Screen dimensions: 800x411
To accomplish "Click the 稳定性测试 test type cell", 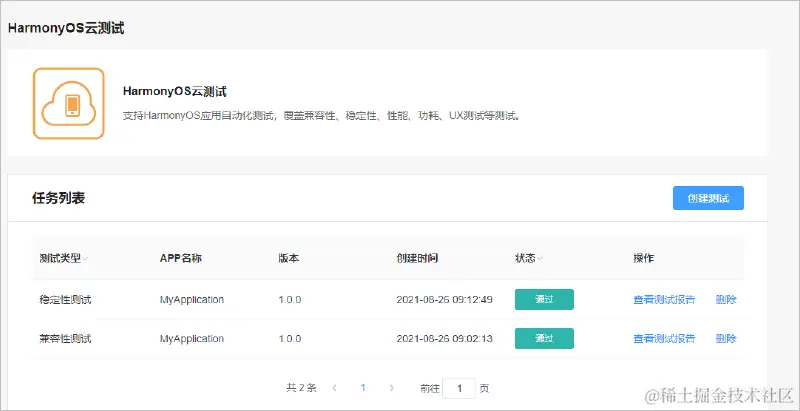I will [x=65, y=299].
